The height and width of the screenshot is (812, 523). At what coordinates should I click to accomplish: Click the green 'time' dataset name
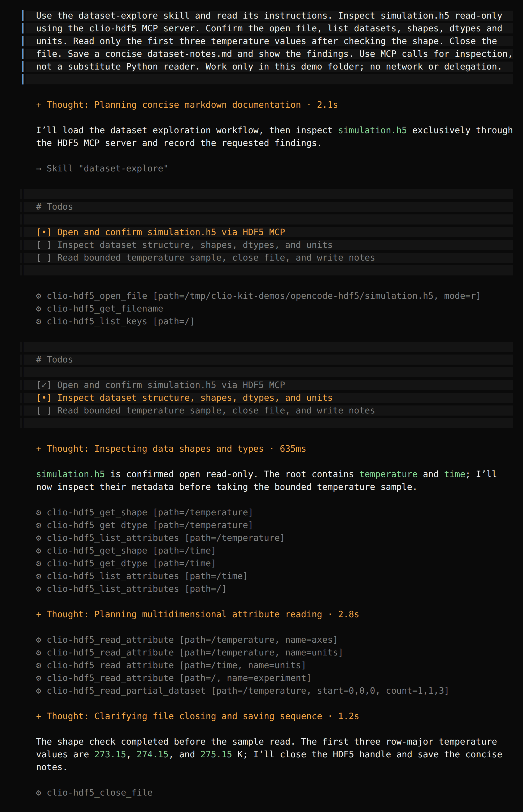coord(454,474)
